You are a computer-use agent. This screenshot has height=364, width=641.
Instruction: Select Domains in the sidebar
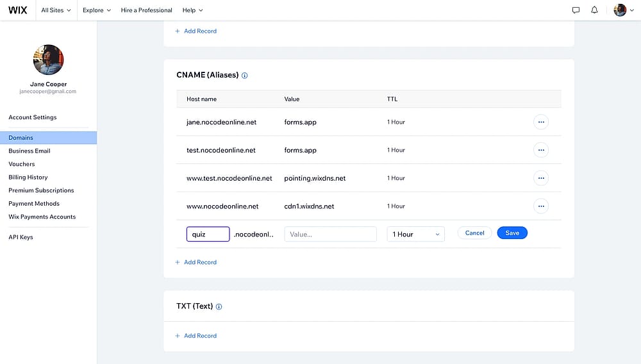pos(48,138)
